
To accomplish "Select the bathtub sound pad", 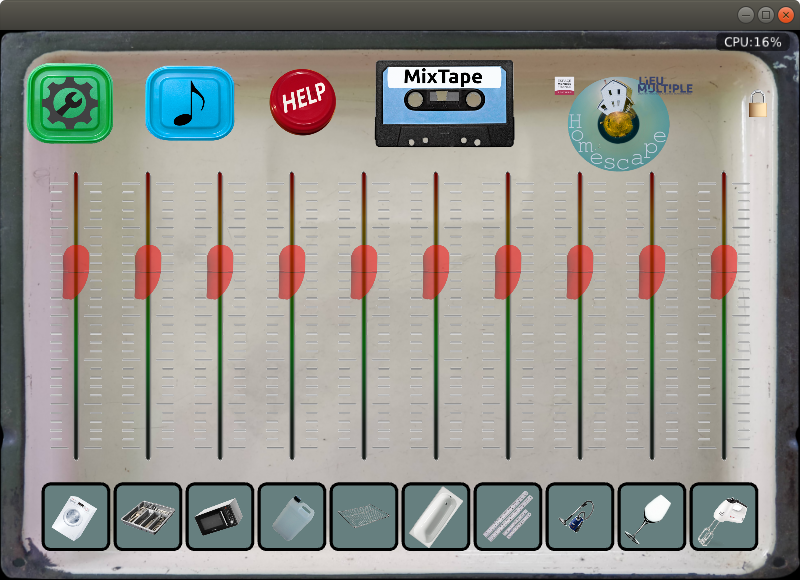I will pyautogui.click(x=435, y=516).
